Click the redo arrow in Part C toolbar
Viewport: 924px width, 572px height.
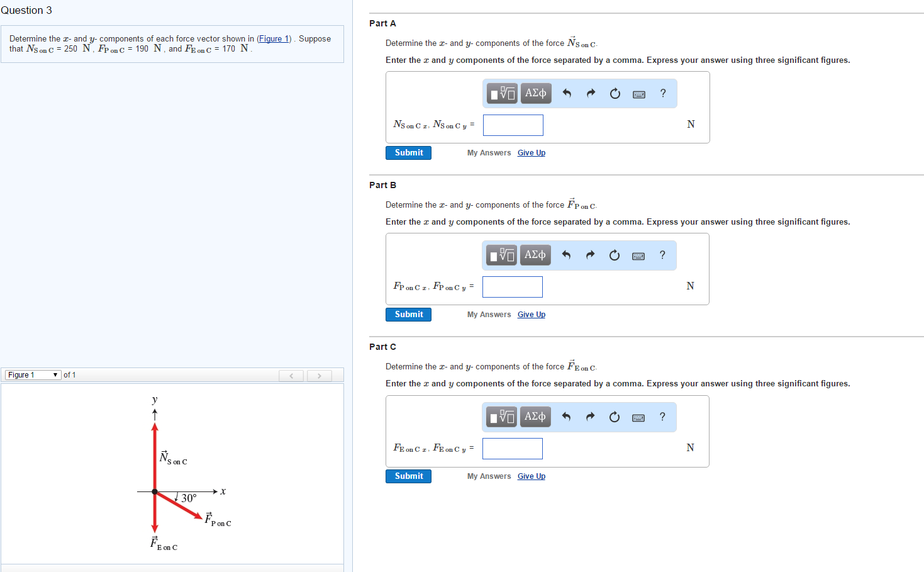pos(590,417)
